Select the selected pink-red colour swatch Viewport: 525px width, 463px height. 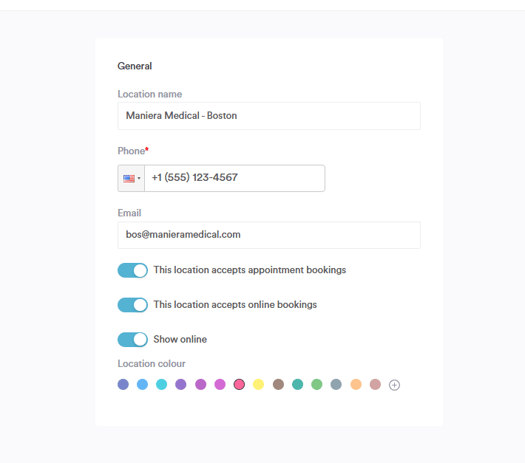[239, 384]
